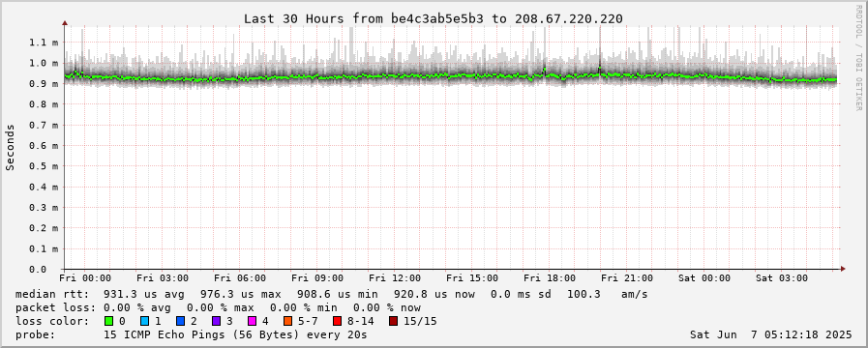Click the magenta loss color 4 swatch
Viewport: 868px width, 348px height.
click(x=253, y=321)
